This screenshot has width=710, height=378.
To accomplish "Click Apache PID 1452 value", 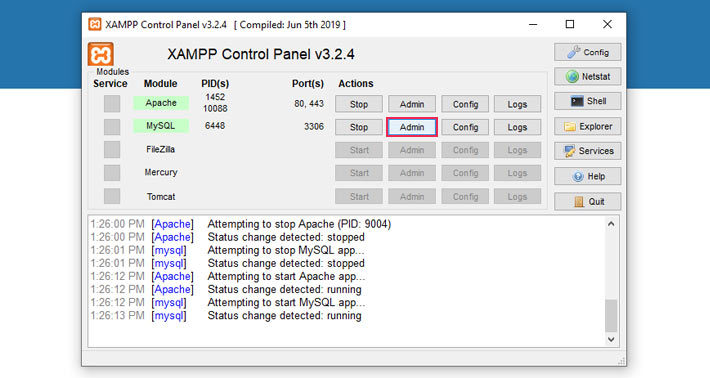I will pos(215,97).
